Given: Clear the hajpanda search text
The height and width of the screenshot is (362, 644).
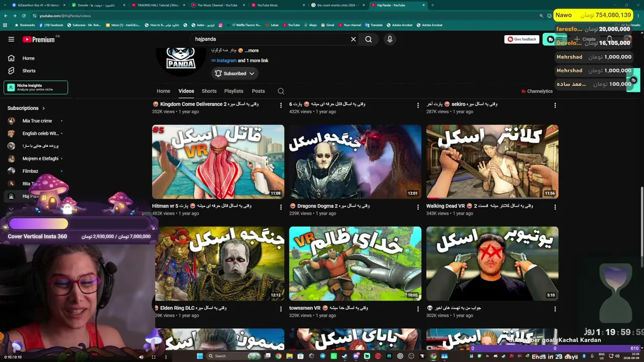Looking at the screenshot, I should coord(353,39).
